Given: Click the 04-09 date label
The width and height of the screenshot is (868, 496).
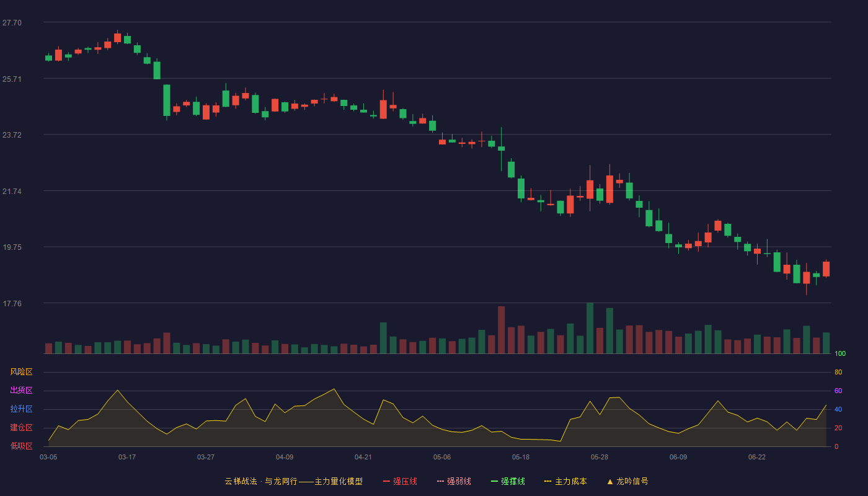Looking at the screenshot, I should pos(285,457).
